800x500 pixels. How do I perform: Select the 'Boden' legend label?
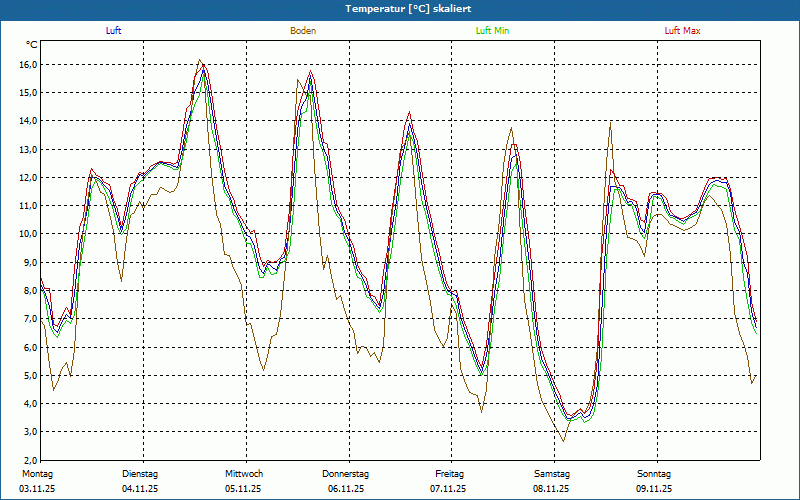303,31
